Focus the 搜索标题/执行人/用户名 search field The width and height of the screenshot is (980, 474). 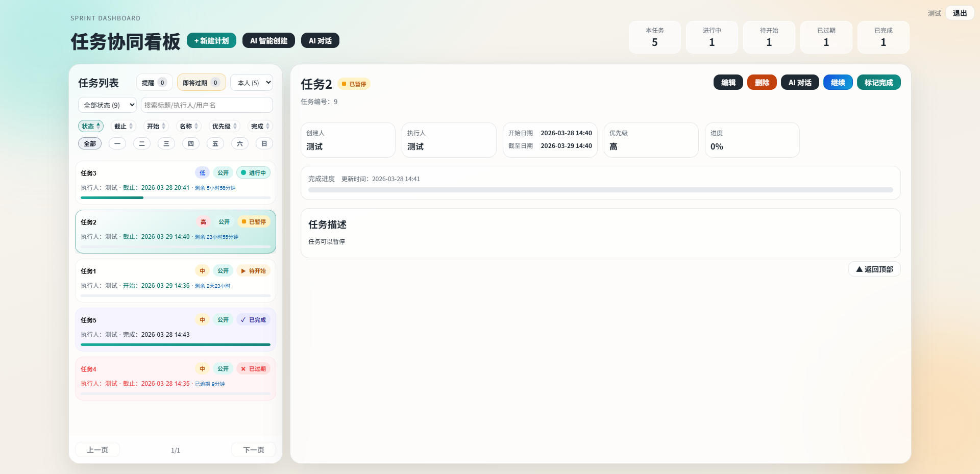[x=207, y=105]
